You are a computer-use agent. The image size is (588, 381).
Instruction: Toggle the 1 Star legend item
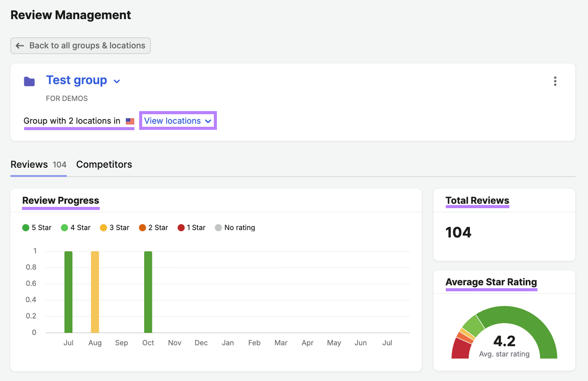[191, 227]
